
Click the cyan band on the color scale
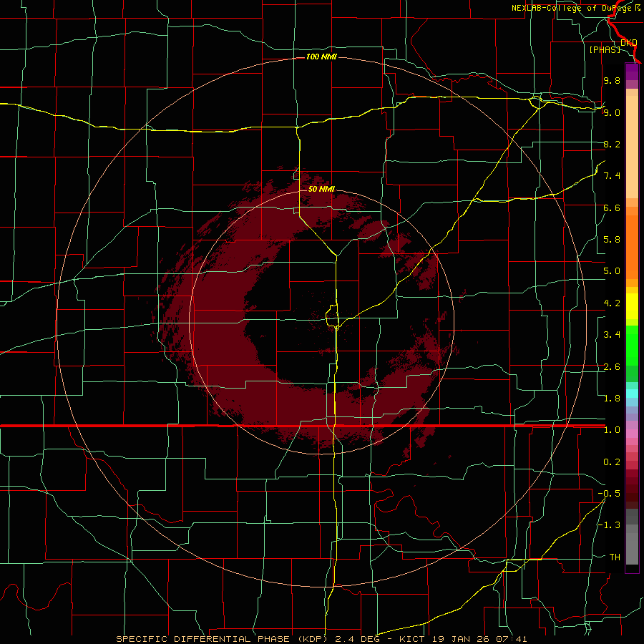pos(632,393)
